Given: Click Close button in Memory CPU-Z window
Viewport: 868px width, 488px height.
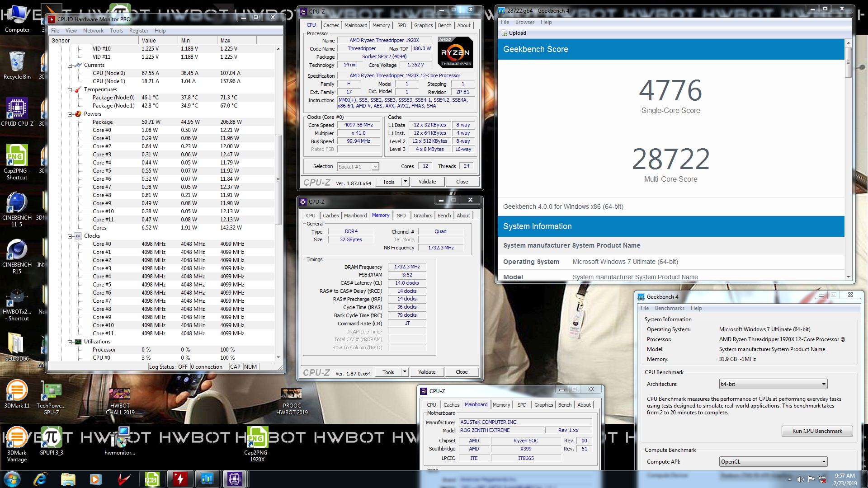Looking at the screenshot, I should coord(462,372).
